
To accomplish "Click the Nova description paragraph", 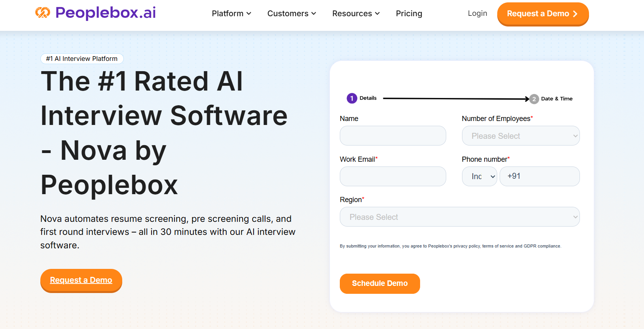I will pyautogui.click(x=168, y=232).
